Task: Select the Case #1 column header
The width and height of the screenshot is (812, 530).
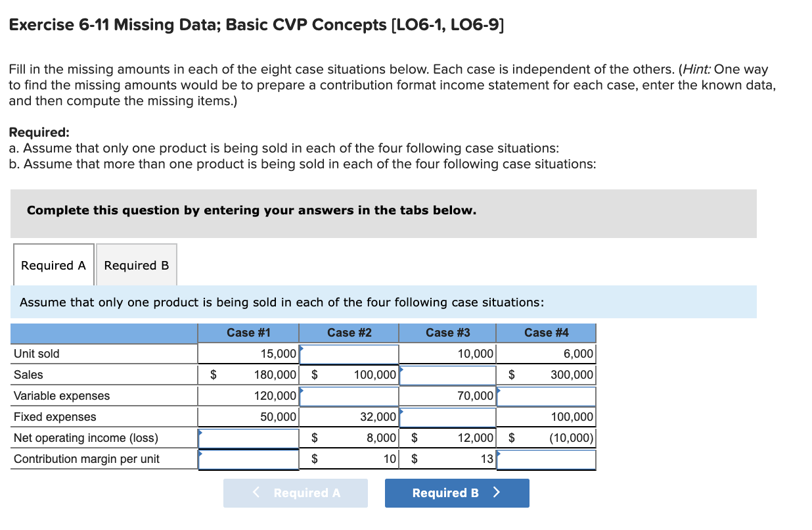Action: [x=248, y=333]
